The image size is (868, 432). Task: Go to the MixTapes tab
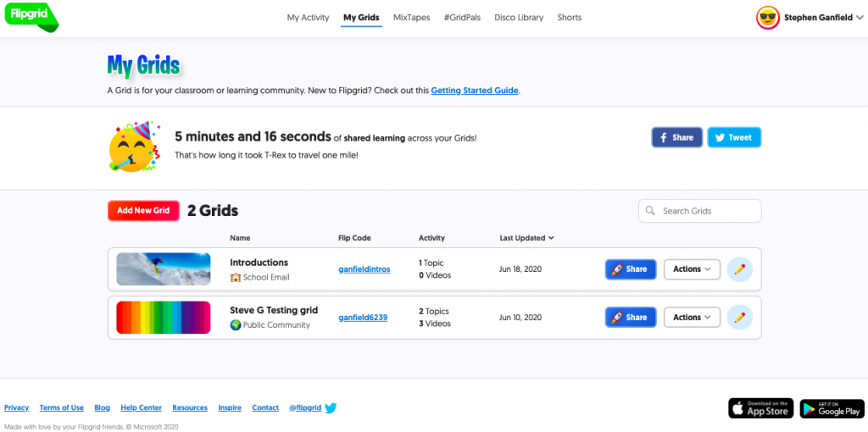pos(411,17)
